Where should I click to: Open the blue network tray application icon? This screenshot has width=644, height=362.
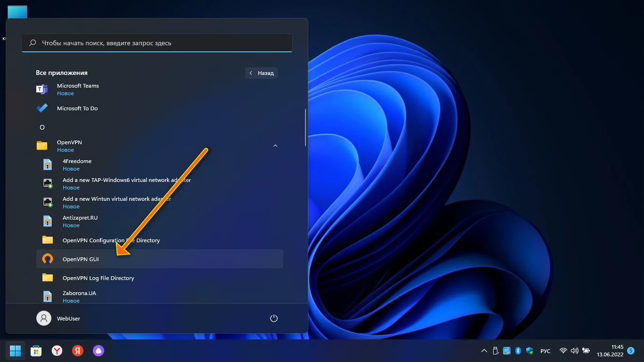(x=507, y=351)
